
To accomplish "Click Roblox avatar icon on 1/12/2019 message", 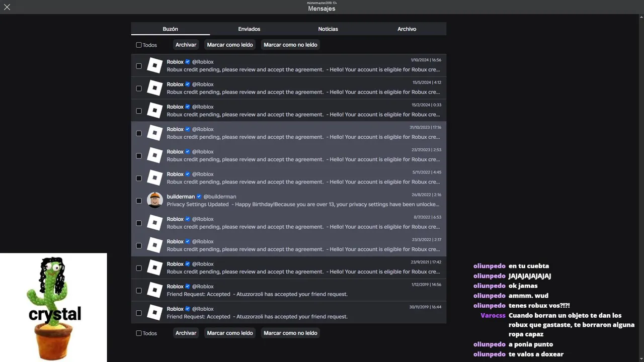I will 155,290.
